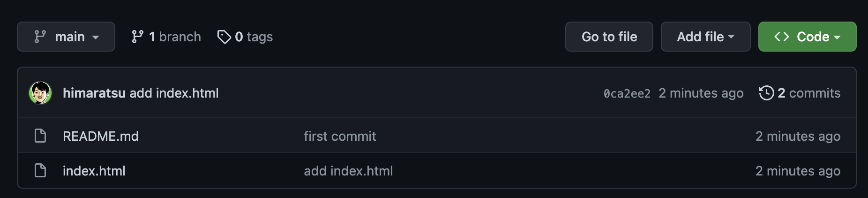Screen dimensions: 868x198
Task: Open the main branch selector dropdown
Action: [66, 37]
